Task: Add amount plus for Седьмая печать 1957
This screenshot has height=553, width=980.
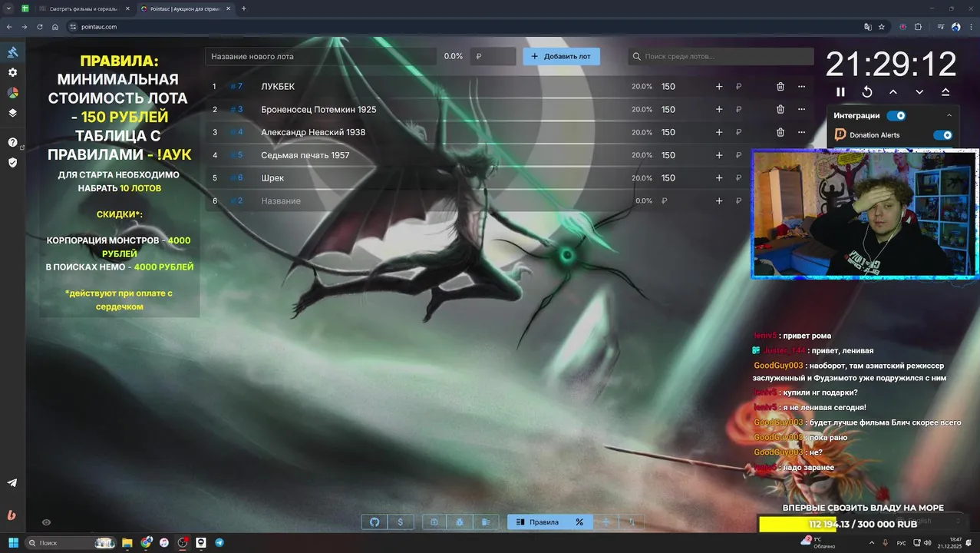Action: (x=719, y=155)
